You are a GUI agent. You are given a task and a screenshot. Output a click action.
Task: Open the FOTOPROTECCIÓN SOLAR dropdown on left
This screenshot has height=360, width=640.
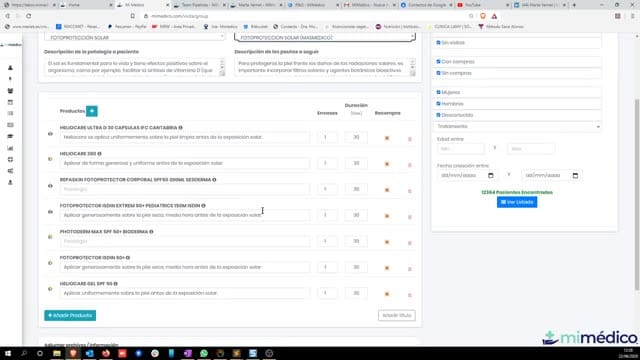point(135,37)
